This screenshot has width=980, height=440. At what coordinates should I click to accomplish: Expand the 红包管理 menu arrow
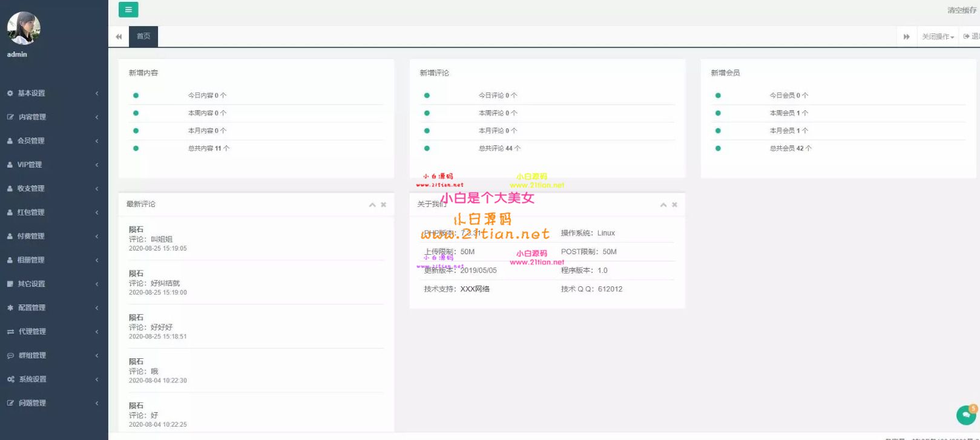click(x=97, y=212)
